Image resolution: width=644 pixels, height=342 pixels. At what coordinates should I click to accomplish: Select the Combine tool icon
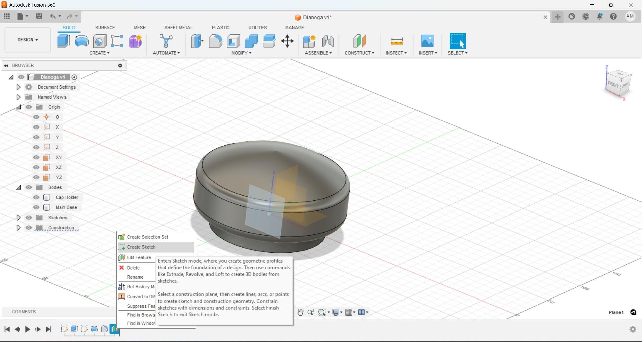coord(251,41)
